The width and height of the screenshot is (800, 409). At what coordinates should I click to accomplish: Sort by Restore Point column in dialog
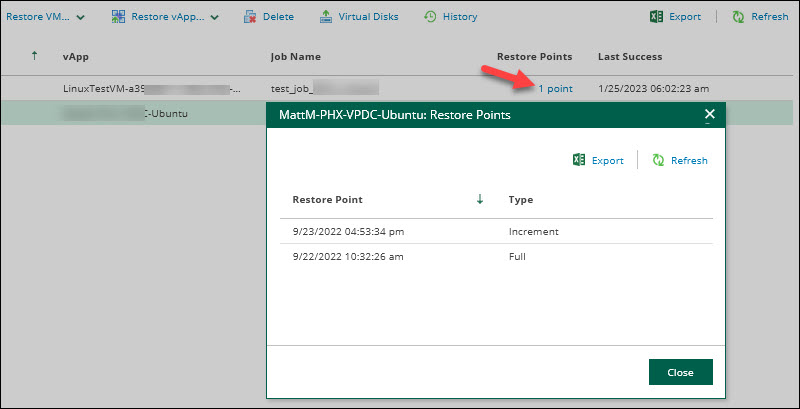328,199
